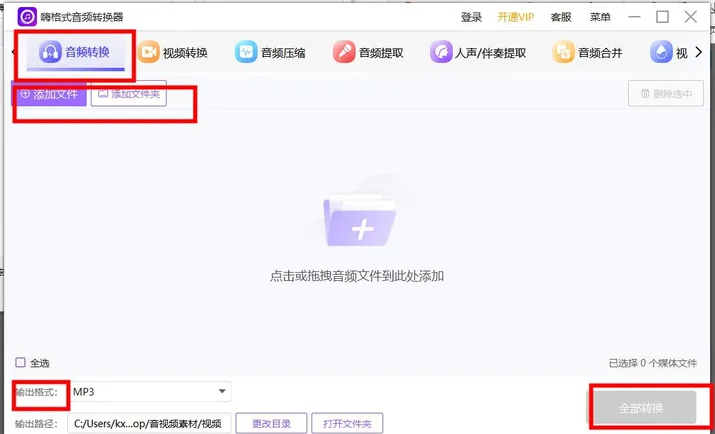Screen dimensions: 715x434
Task: Click 登录 to sign in
Action: (471, 17)
